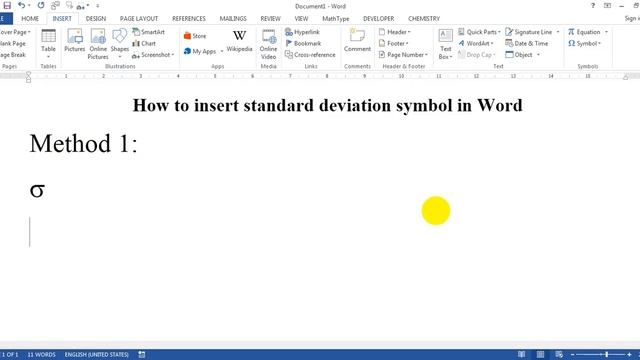Insert Pictures from the computer
This screenshot has width=640, height=360.
coord(75,41)
